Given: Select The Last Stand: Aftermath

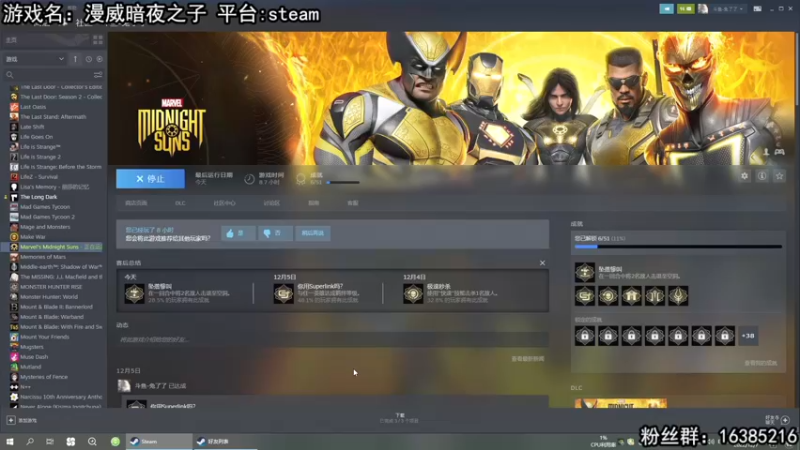Looking at the screenshot, I should tap(53, 117).
